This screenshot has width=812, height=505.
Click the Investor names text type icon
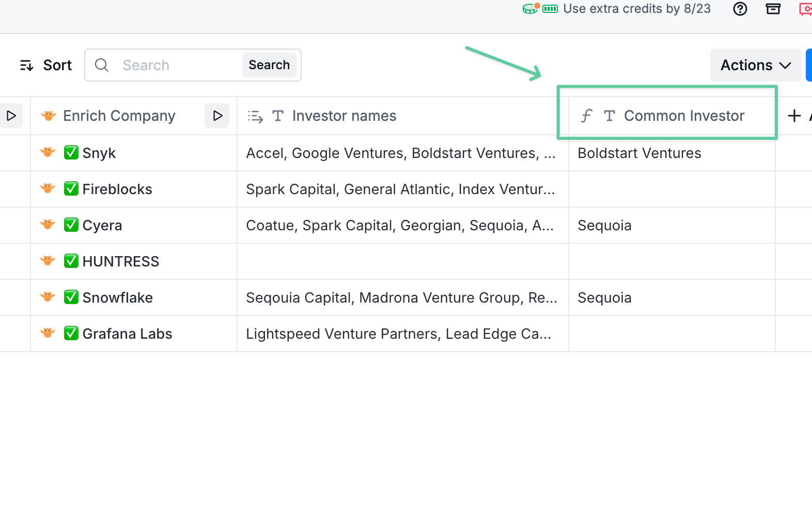coord(278,116)
